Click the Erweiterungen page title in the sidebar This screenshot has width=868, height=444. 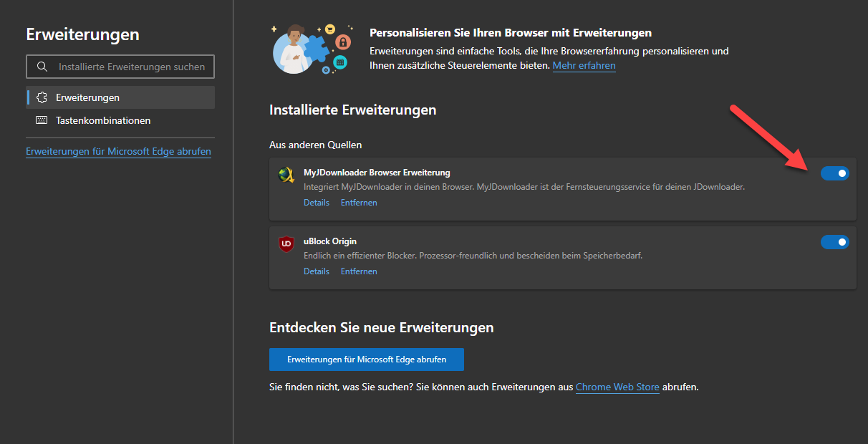83,34
